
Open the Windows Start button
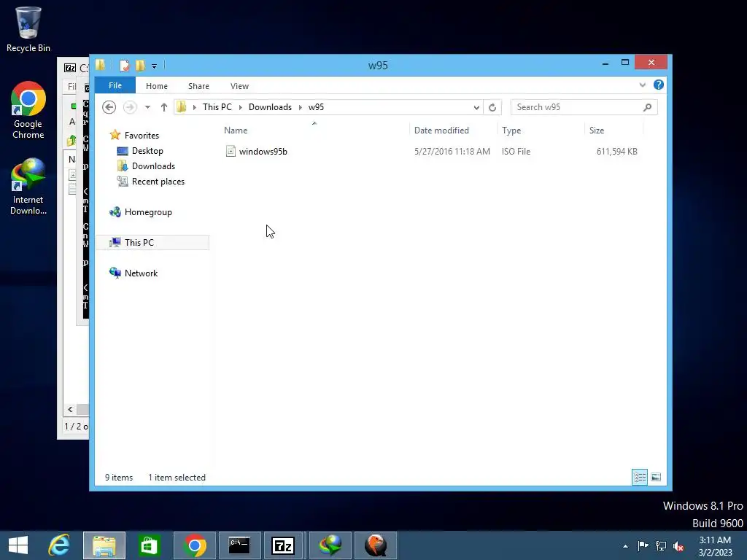click(18, 545)
